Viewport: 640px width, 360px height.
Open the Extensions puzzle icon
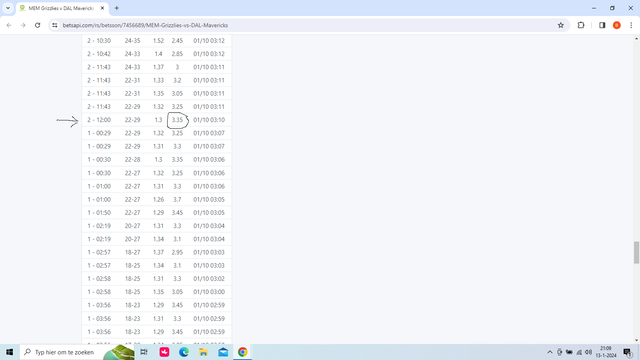pyautogui.click(x=581, y=25)
